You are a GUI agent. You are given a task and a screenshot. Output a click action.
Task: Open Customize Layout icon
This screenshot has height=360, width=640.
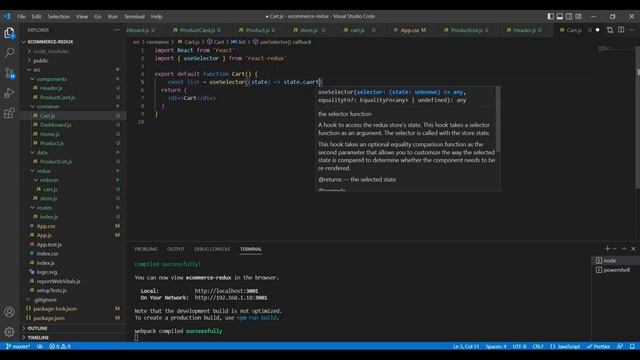coord(578,16)
